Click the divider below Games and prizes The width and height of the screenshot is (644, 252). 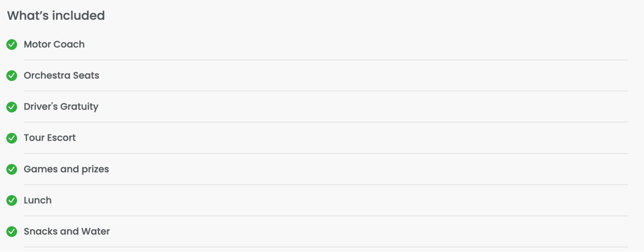pyautogui.click(x=326, y=185)
